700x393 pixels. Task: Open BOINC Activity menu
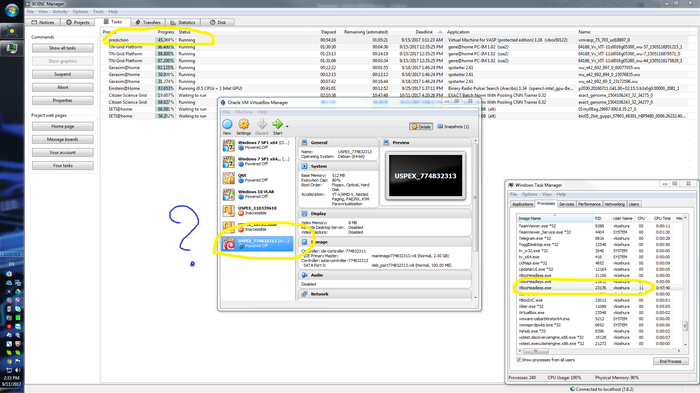click(60, 12)
